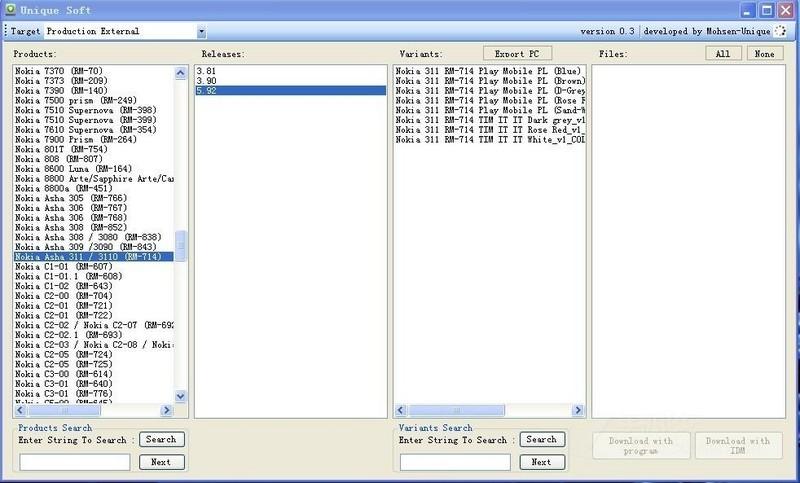Image resolution: width=800 pixels, height=483 pixels.
Task: Open the Target Production External dropdown
Action: click(x=201, y=32)
